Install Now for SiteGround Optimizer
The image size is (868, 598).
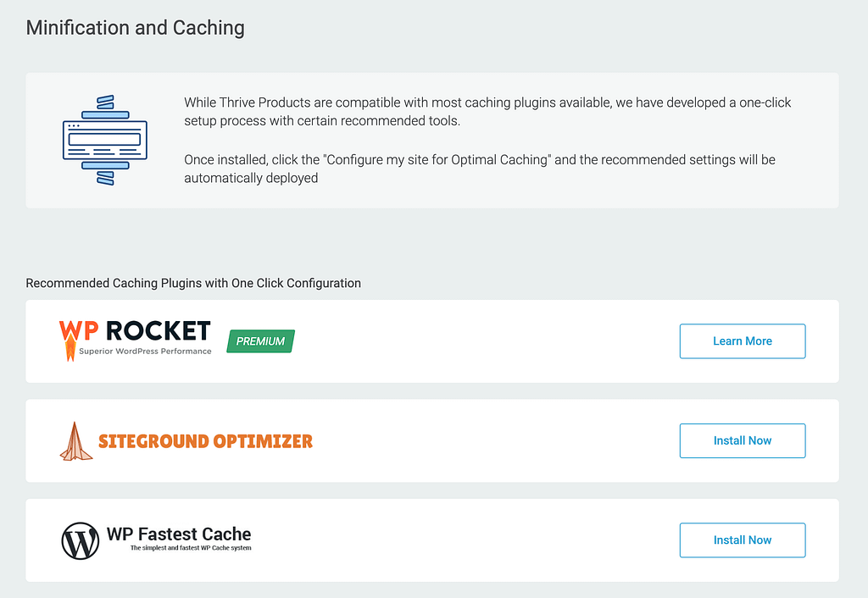pyautogui.click(x=743, y=441)
